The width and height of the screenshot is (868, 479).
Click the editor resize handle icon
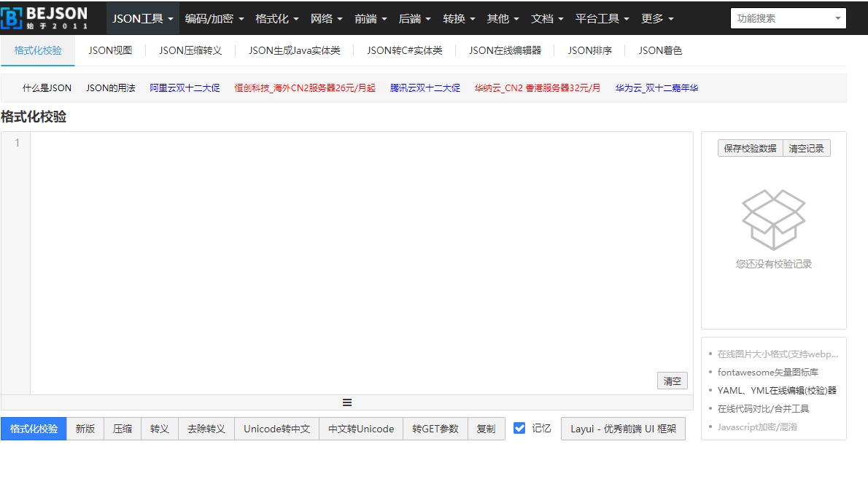[x=347, y=402]
